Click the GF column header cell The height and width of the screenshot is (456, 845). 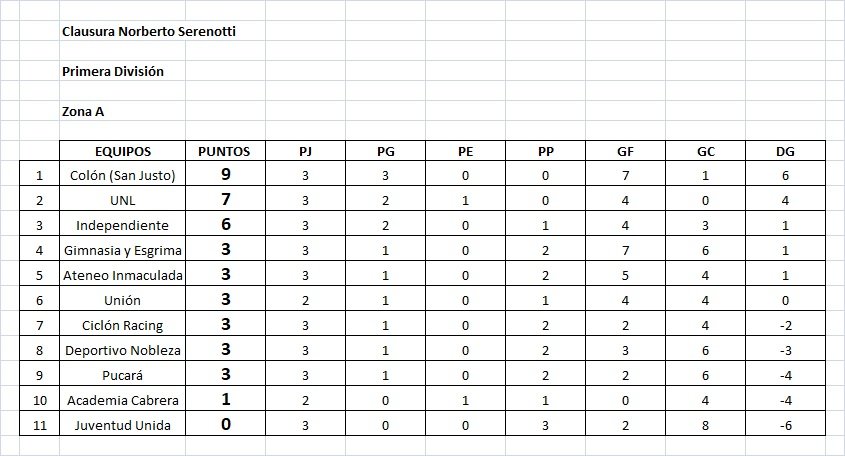pos(624,151)
